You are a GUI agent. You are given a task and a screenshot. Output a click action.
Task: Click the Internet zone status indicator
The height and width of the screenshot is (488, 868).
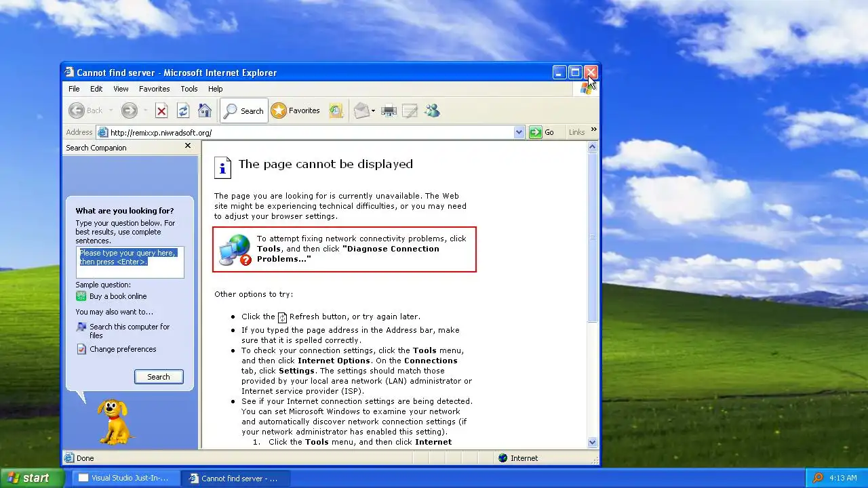click(x=517, y=458)
